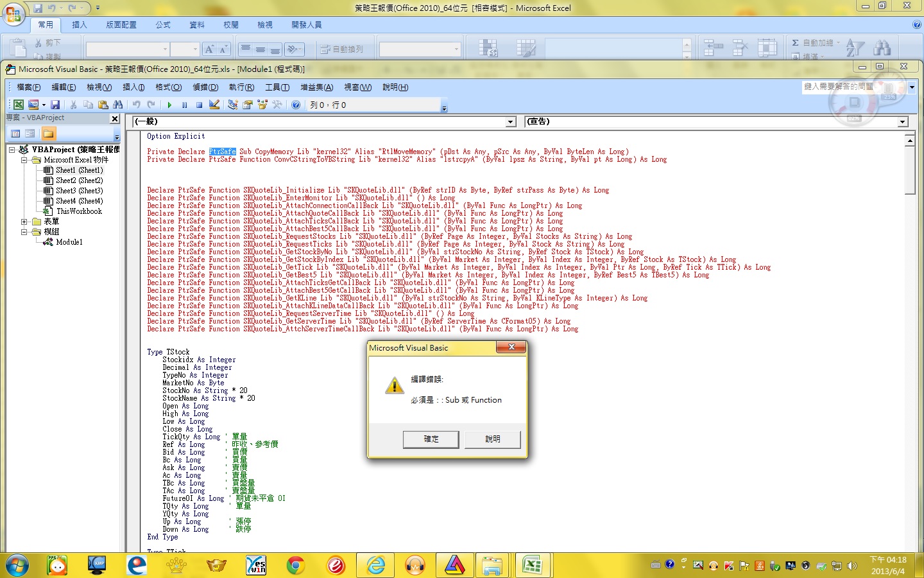Screen dimensions: 924x578
Task: Open the Windows Start button
Action: 17,566
